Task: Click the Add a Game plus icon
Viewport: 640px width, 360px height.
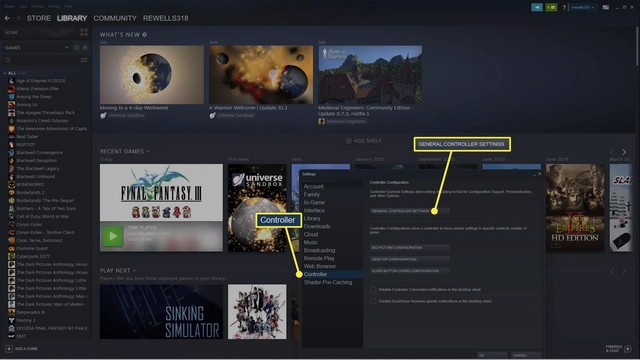Action: [x=9, y=349]
